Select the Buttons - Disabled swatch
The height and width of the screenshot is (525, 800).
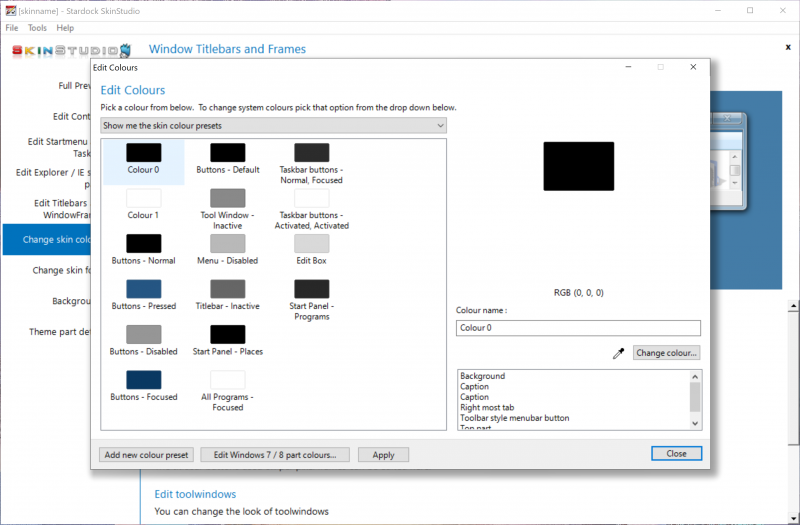(x=143, y=334)
